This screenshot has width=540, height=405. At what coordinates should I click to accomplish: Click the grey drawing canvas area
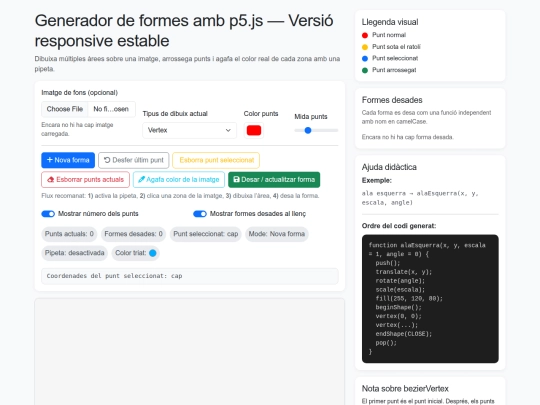click(x=189, y=351)
